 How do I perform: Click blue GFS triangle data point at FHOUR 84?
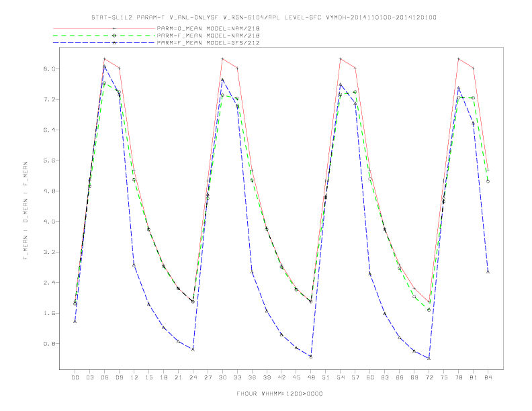[488, 271]
